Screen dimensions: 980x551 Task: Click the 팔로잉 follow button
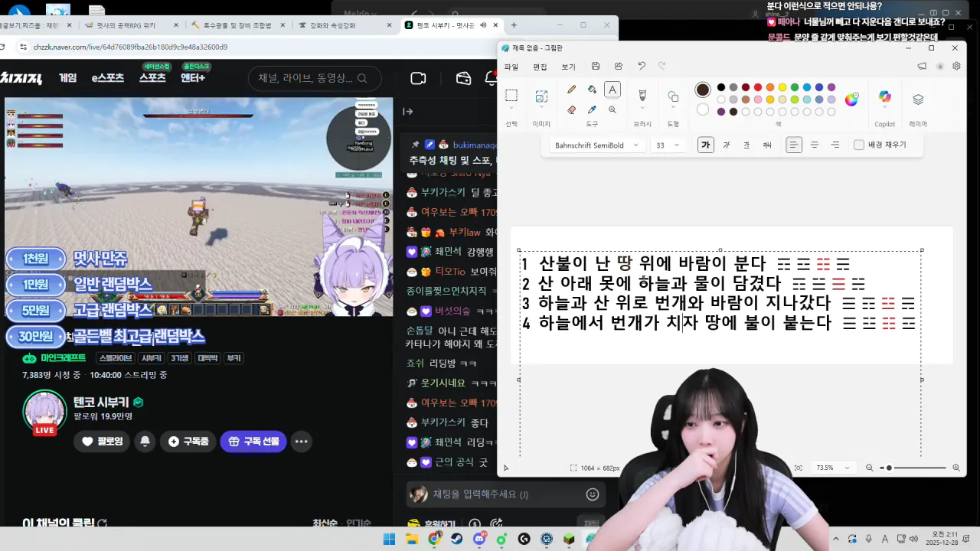pyautogui.click(x=103, y=442)
